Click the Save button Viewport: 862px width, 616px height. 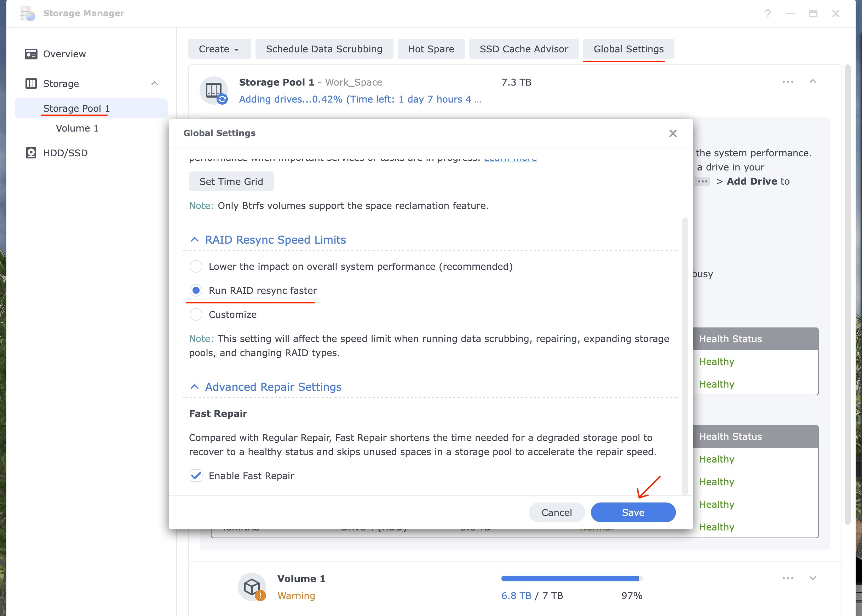pos(633,512)
